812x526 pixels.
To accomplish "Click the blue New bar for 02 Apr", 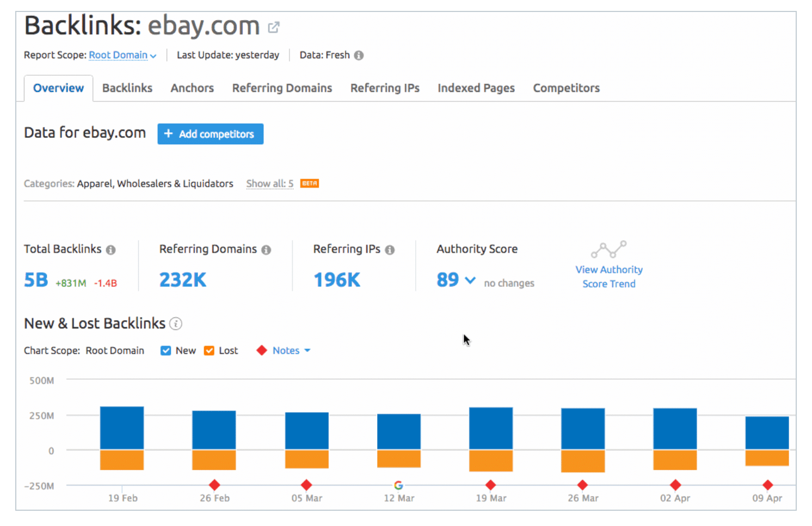I will pos(675,429).
